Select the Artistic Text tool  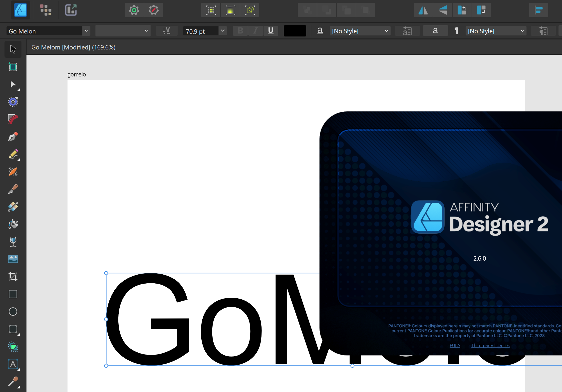(x=13, y=364)
